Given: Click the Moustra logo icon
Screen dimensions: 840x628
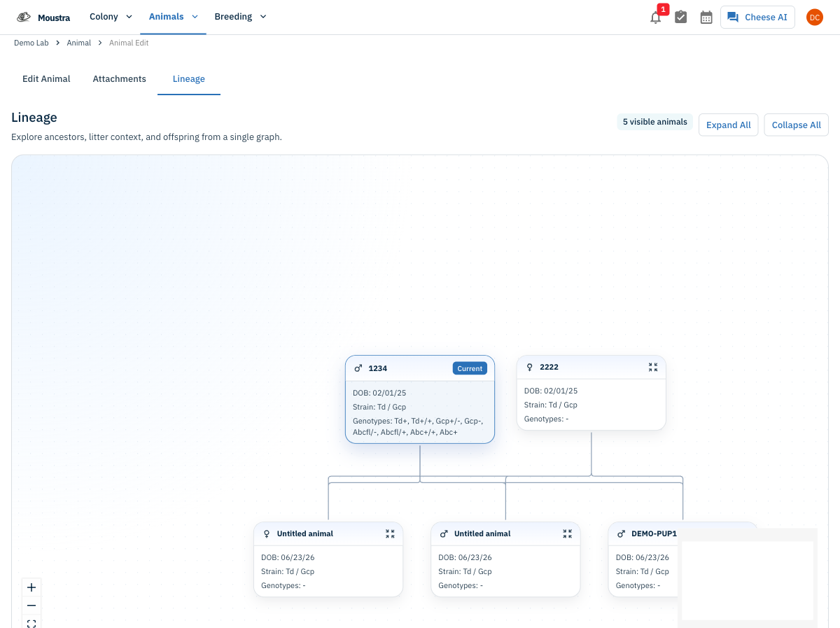Looking at the screenshot, I should 24,17.
